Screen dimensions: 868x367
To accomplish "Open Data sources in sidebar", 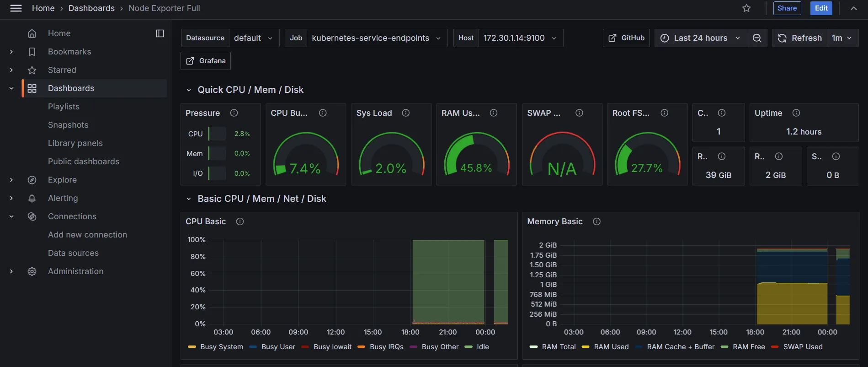I will (x=73, y=253).
